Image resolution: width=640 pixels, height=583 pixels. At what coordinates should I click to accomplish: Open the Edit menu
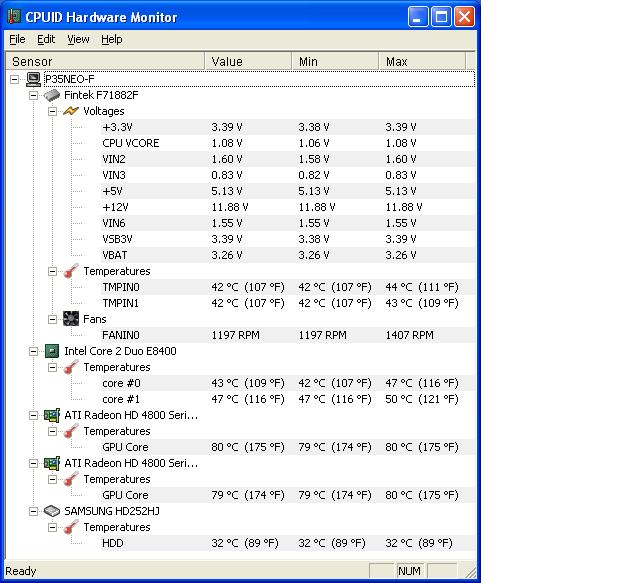tap(46, 39)
